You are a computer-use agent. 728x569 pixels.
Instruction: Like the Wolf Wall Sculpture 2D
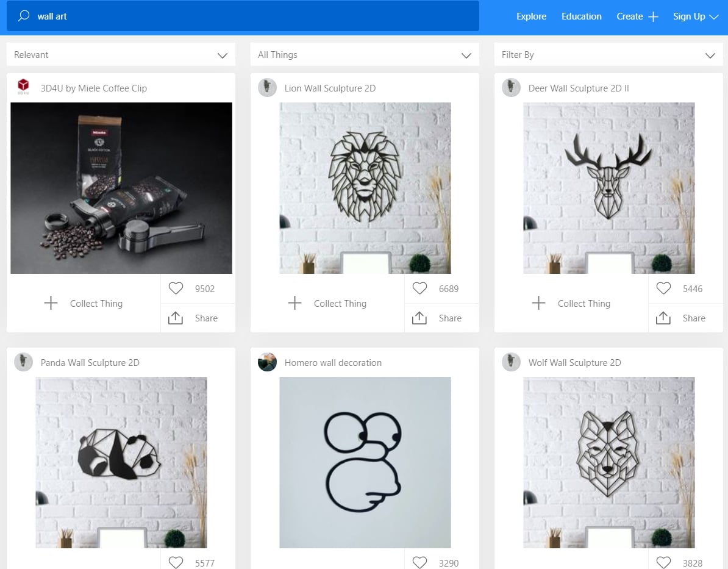[663, 562]
